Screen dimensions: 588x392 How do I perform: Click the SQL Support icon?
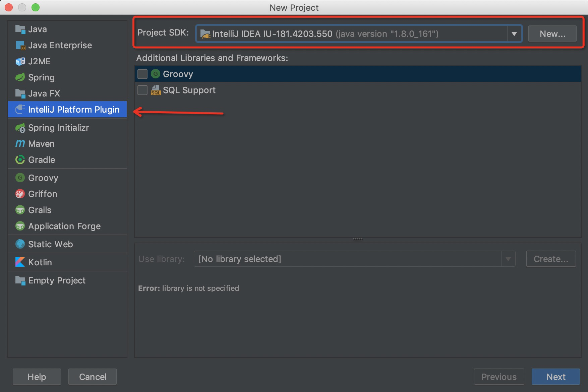click(156, 90)
